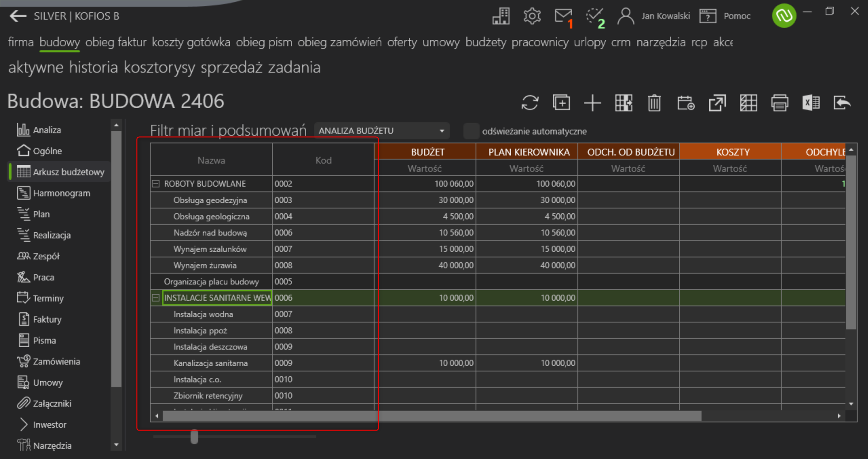
Task: Click the table horizontal scrollbar thumb
Action: pos(432,416)
